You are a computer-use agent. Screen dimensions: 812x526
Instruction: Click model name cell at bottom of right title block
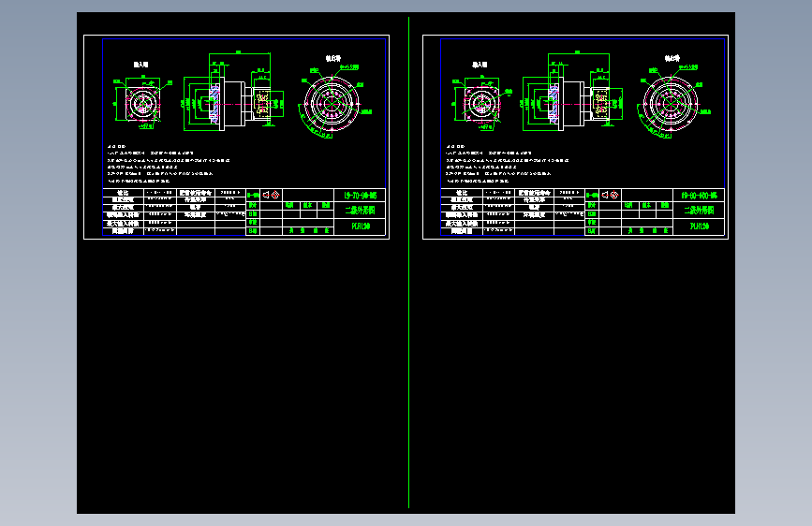[x=699, y=226]
